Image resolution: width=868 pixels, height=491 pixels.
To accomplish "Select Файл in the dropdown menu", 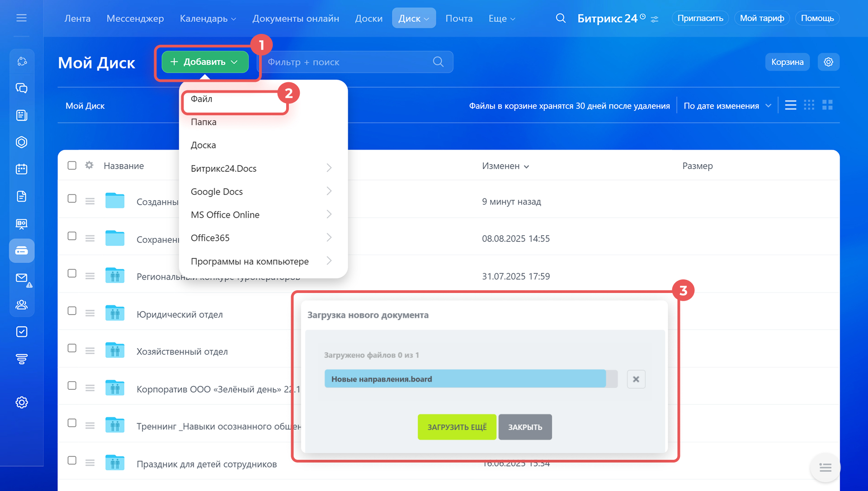I will (202, 99).
